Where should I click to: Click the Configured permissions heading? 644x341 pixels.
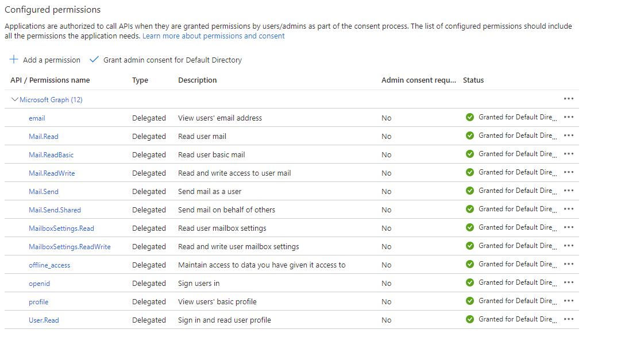pyautogui.click(x=53, y=9)
